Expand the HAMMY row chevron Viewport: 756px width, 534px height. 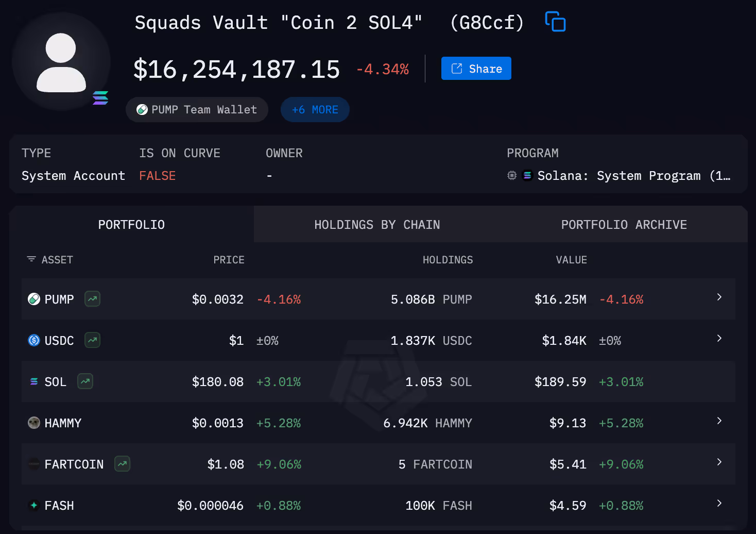click(x=719, y=421)
